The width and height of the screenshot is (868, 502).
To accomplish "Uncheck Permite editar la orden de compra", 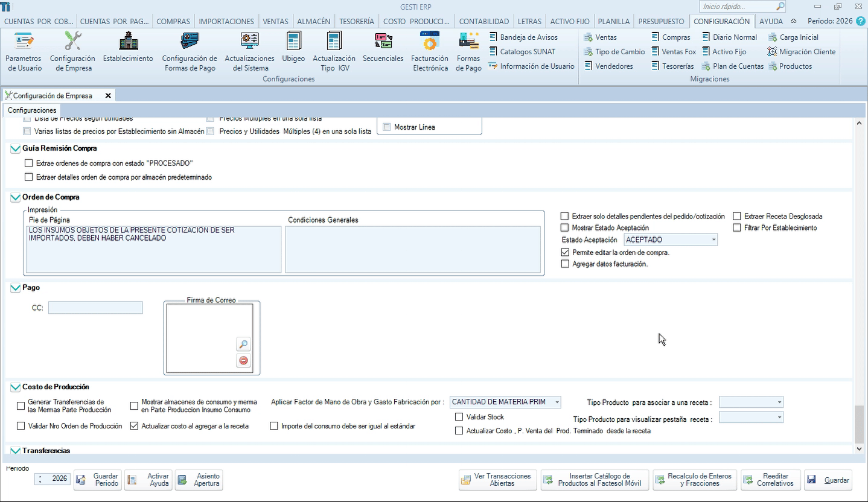I will [x=565, y=252].
